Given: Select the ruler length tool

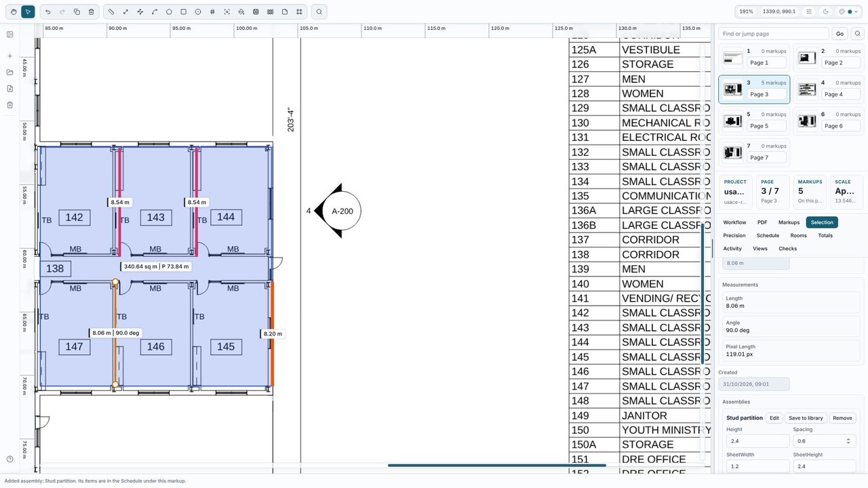Looking at the screenshot, I should click(111, 12).
